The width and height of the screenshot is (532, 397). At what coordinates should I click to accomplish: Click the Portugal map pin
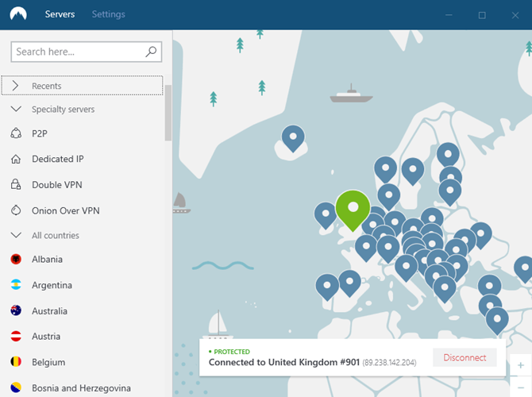[x=327, y=287]
